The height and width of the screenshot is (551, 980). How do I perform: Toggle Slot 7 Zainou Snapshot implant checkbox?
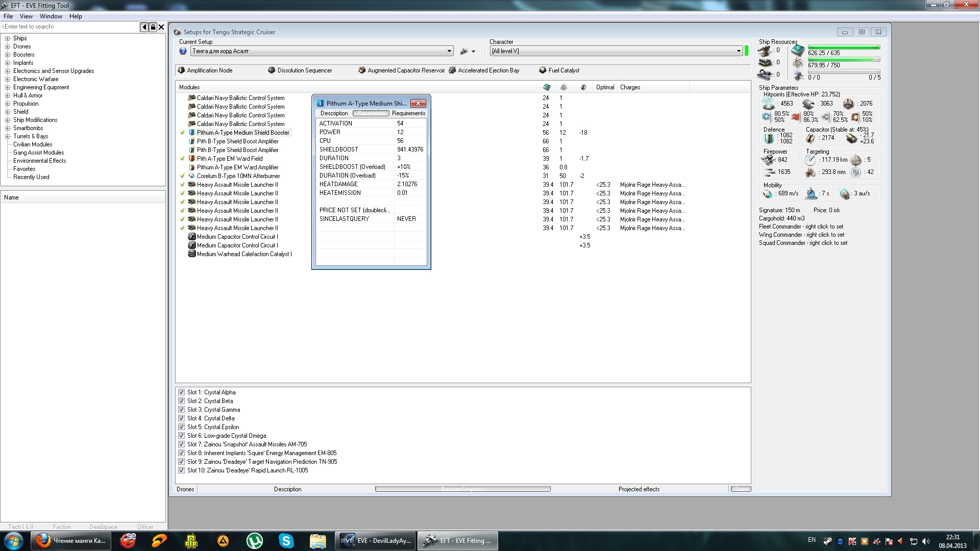tap(181, 444)
